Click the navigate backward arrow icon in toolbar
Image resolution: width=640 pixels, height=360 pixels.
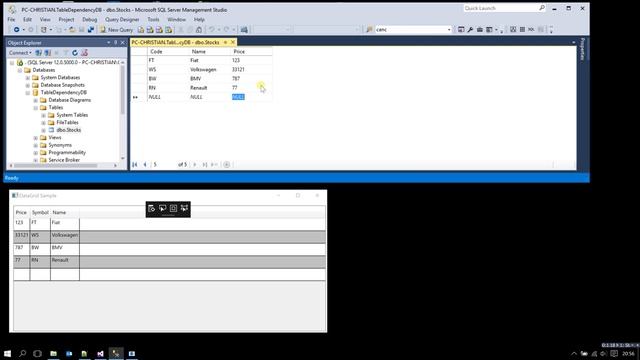[16, 30]
